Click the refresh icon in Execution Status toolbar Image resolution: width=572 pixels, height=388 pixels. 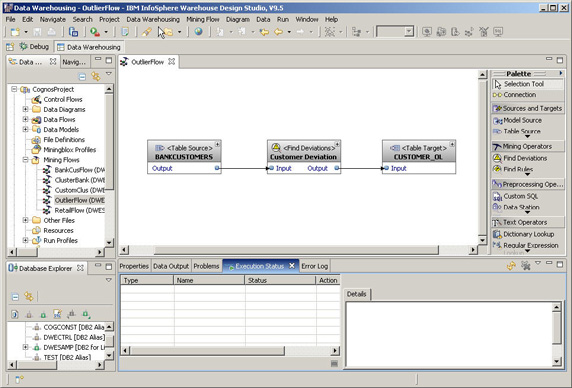click(x=511, y=266)
